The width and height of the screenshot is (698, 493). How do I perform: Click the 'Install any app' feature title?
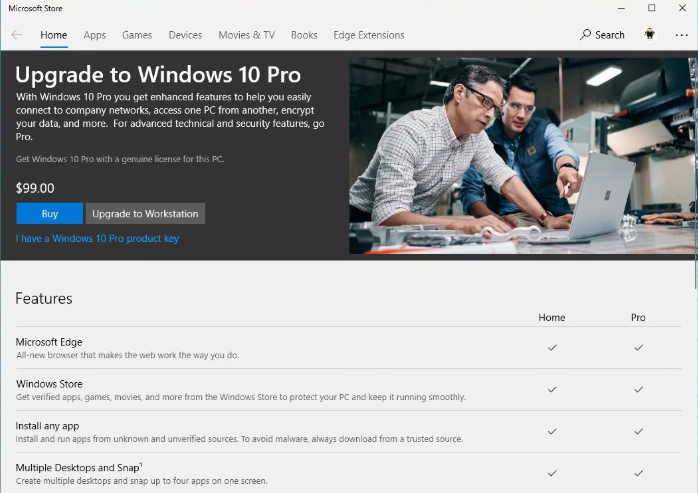(x=47, y=426)
